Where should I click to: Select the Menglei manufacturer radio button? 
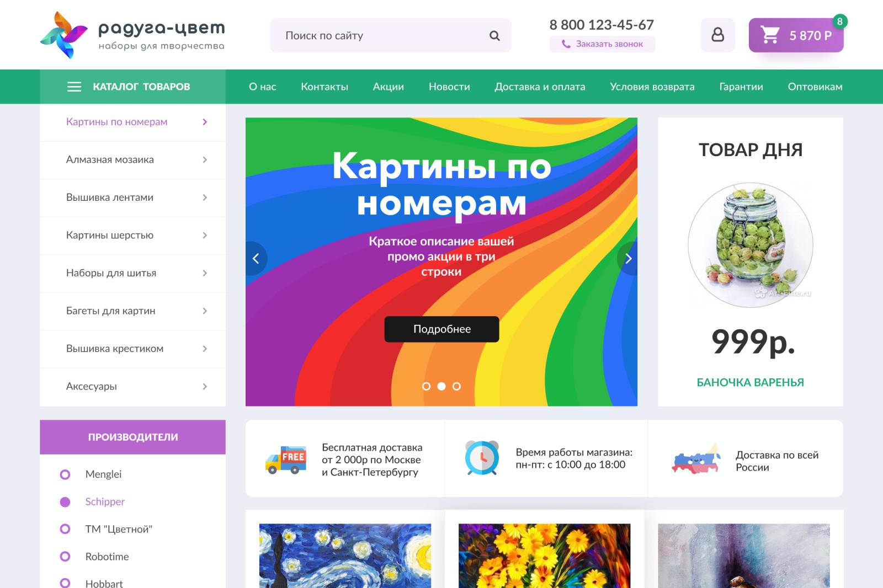[65, 474]
